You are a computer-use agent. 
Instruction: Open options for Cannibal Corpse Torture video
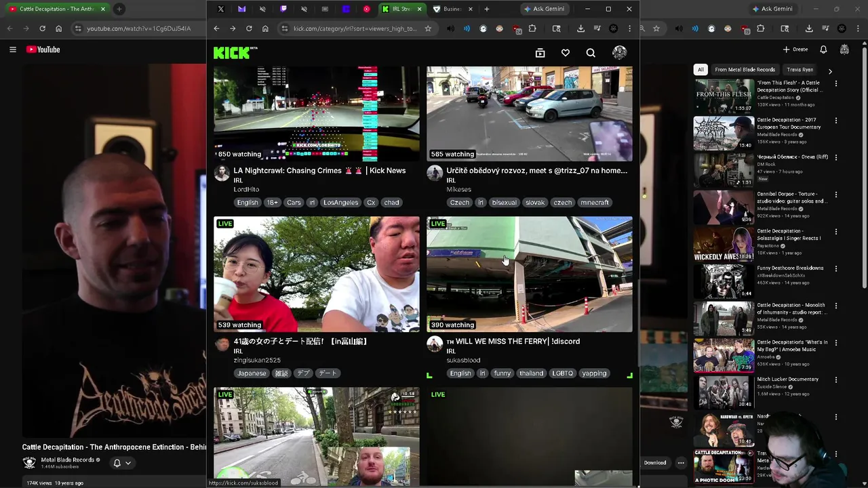click(836, 195)
